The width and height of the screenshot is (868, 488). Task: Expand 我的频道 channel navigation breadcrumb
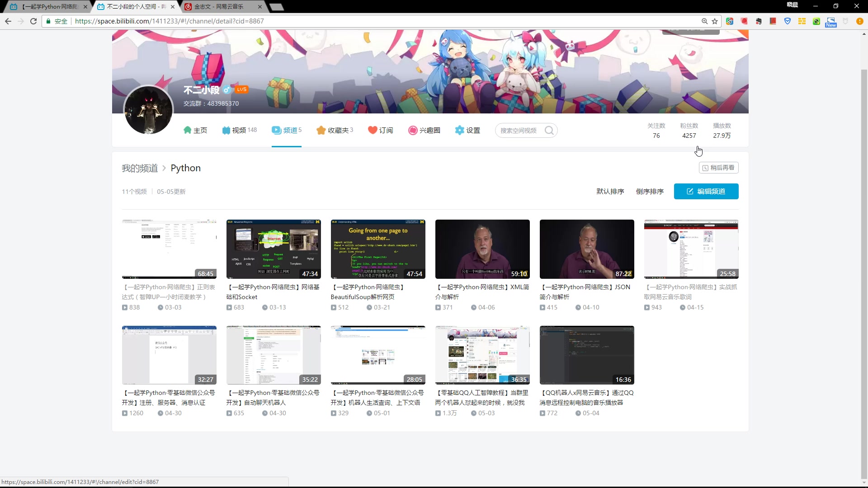[x=140, y=168]
